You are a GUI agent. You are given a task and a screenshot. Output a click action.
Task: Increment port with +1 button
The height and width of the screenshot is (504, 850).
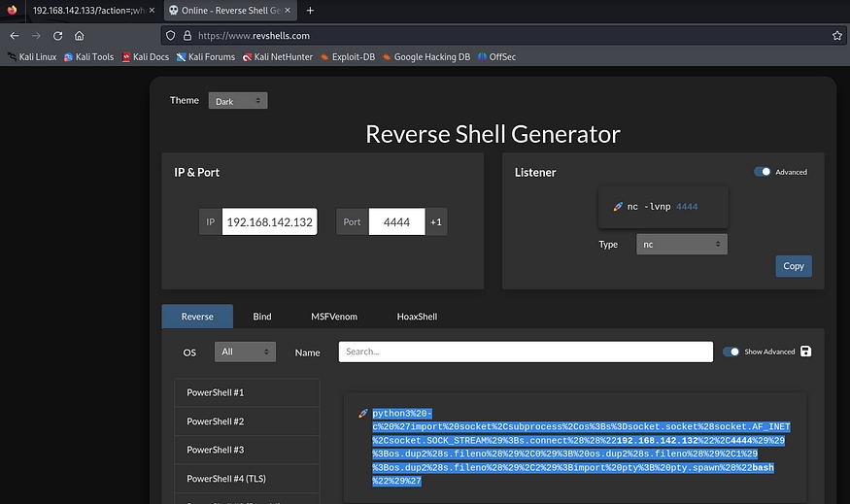click(x=436, y=222)
